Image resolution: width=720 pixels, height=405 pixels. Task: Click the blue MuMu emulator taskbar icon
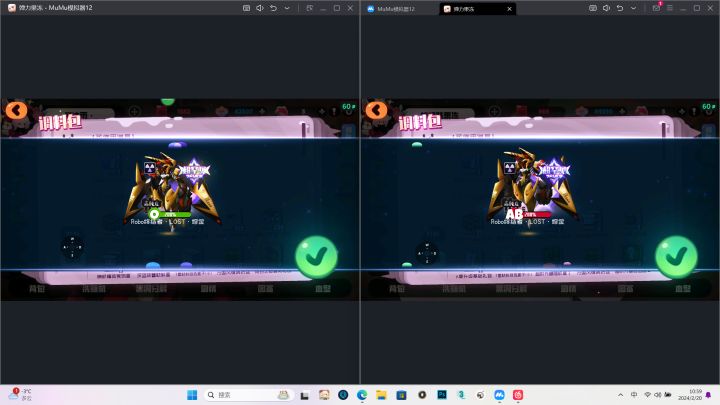(500, 395)
